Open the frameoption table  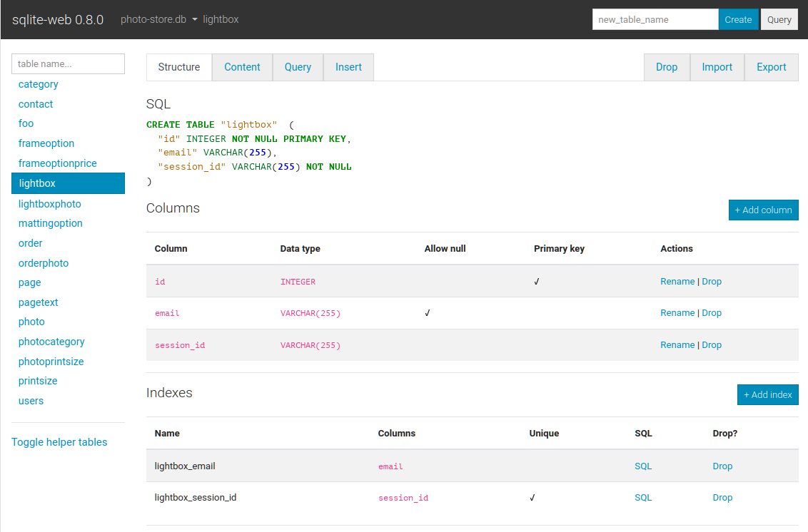point(46,143)
